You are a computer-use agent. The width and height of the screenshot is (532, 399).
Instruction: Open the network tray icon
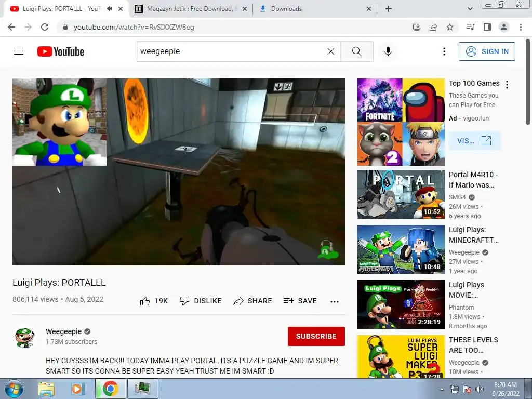click(x=454, y=389)
